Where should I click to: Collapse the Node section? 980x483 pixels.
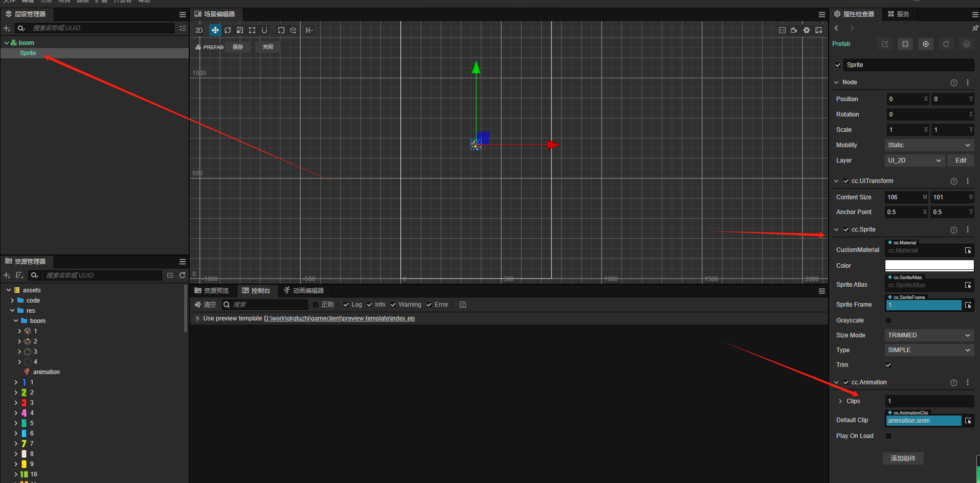click(836, 82)
